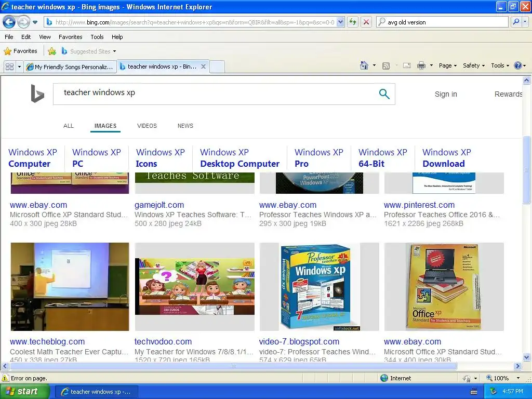The width and height of the screenshot is (532, 399).
Task: Open the Tools menu in menu bar
Action: [97, 37]
